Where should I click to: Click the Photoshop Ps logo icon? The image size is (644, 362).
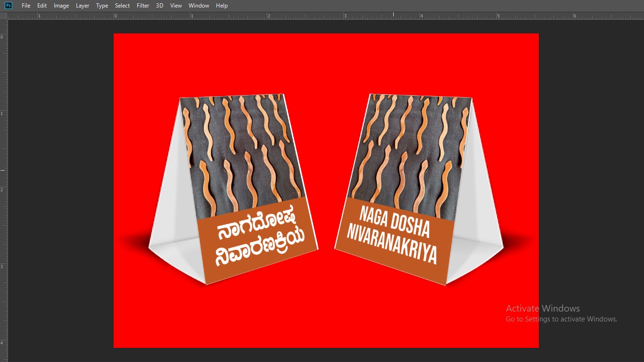(x=8, y=6)
